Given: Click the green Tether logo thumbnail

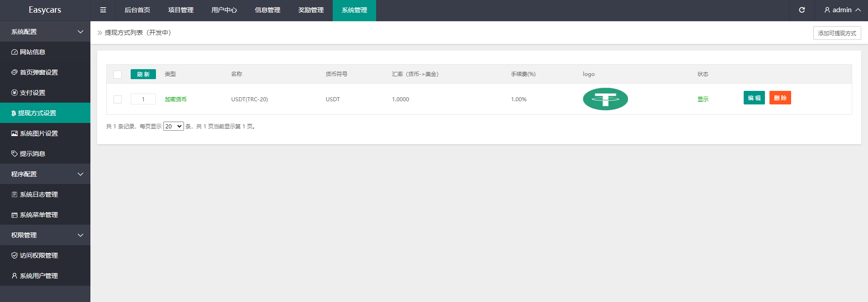Looking at the screenshot, I should (605, 99).
